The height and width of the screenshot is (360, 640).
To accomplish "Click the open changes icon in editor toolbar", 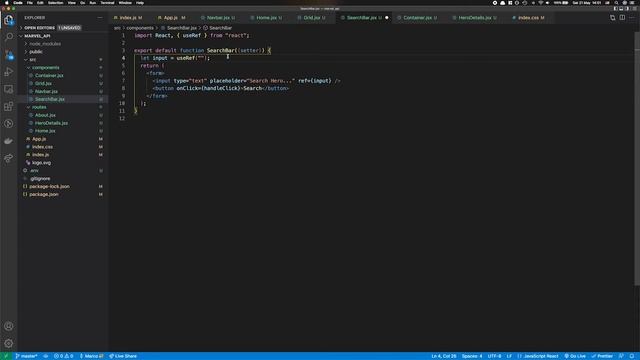I will [613, 18].
